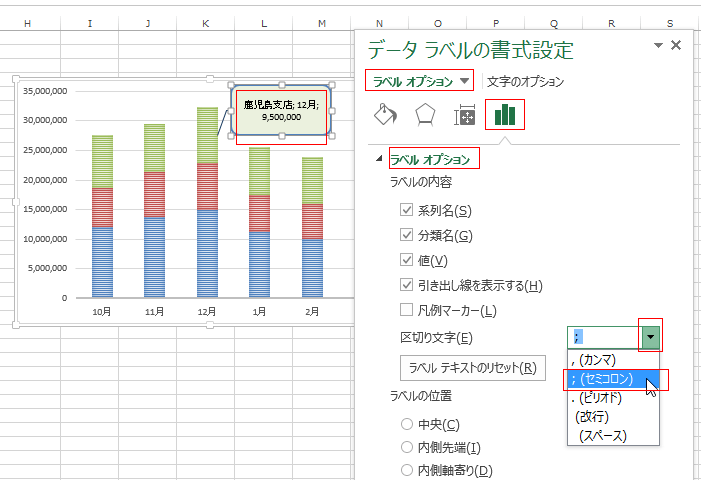This screenshot has width=701, height=480.
Task: Choose ; (セミコロン) separator option
Action: click(x=613, y=379)
